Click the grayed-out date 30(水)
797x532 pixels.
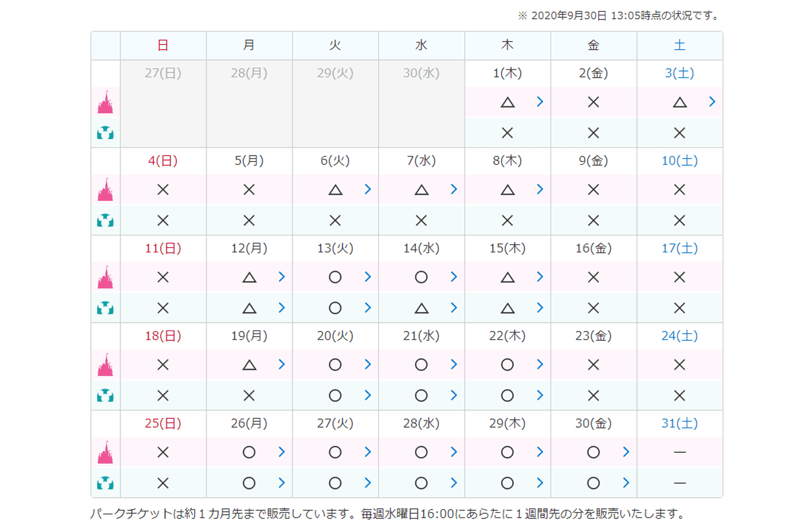click(421, 73)
